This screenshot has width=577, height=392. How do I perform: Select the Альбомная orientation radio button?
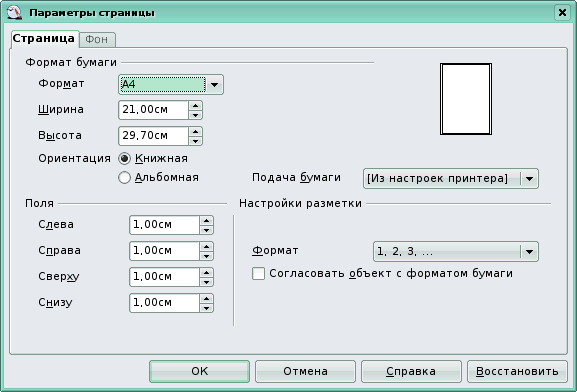pos(124,177)
